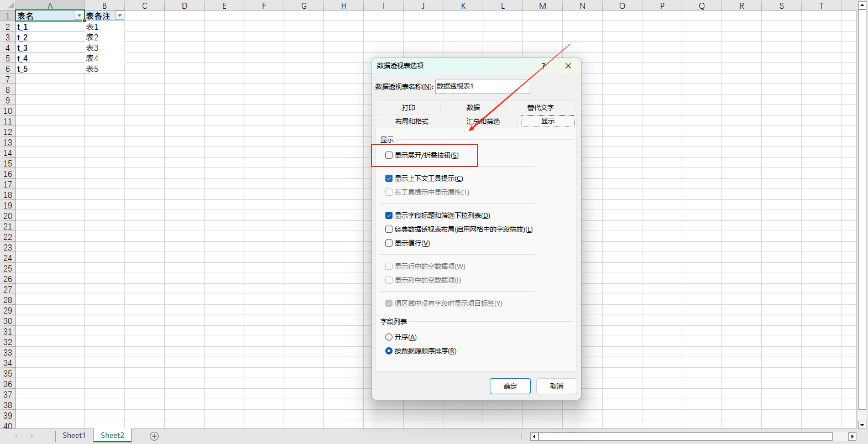Viewport: 868px width, 444px height.
Task: Click horizontal scrollbar right arrow
Action: point(852,436)
